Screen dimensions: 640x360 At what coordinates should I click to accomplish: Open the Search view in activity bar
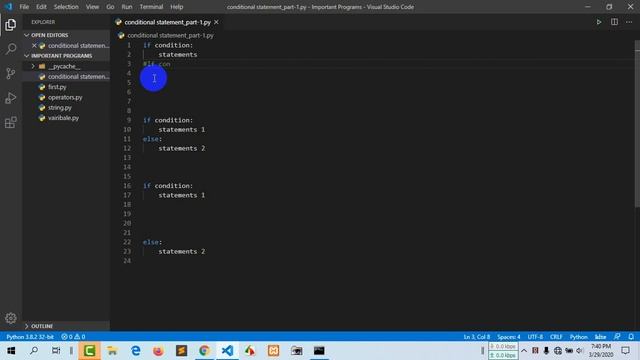coord(11,49)
